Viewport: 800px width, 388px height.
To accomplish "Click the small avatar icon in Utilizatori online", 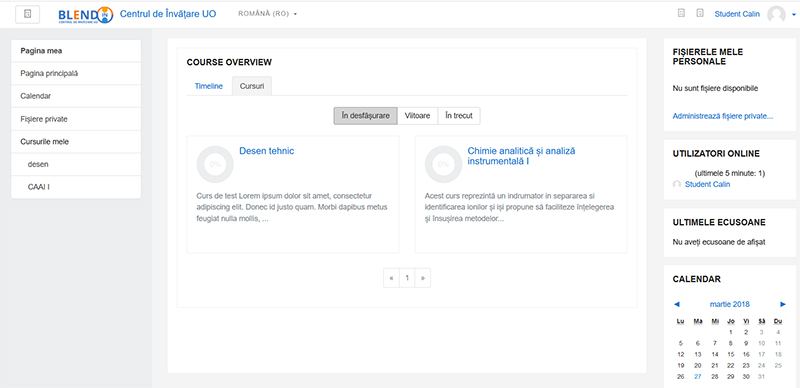I will pos(677,184).
